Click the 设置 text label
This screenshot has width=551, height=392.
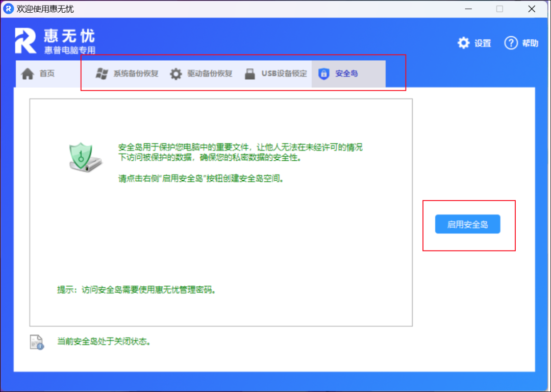click(483, 43)
